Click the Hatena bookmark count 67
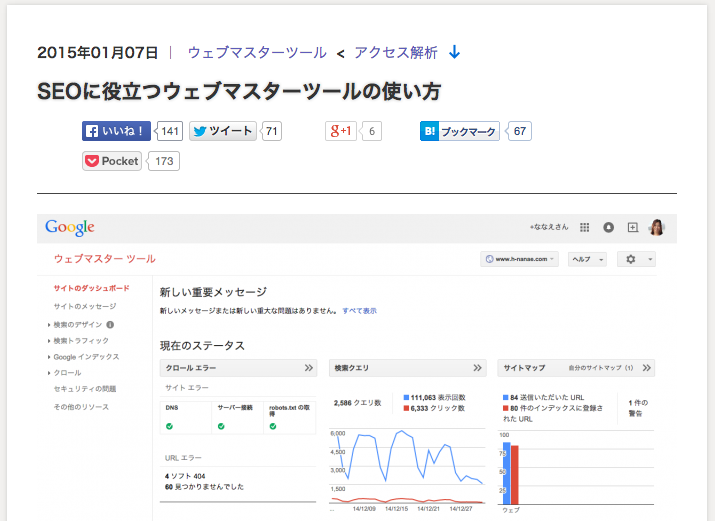 point(519,131)
